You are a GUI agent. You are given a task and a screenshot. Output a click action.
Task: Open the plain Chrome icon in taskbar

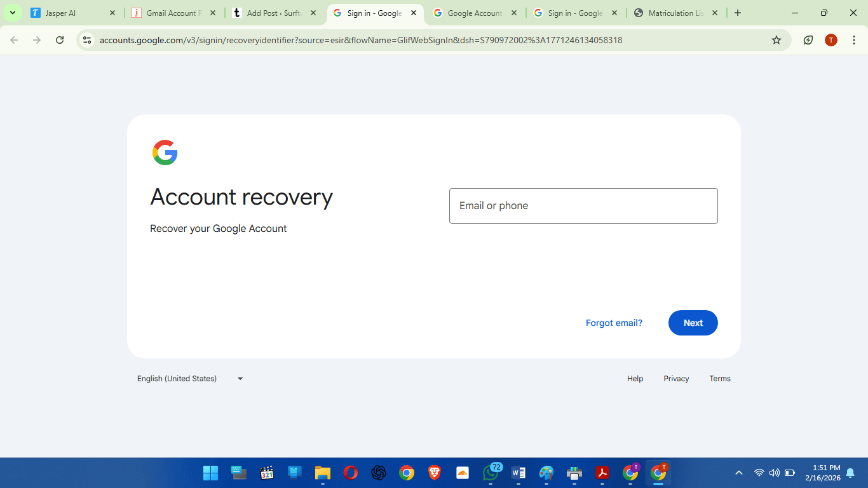pyautogui.click(x=407, y=473)
